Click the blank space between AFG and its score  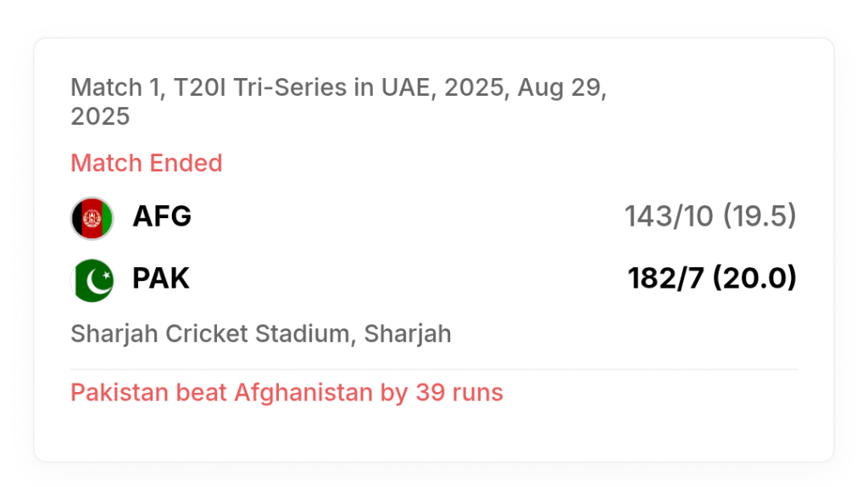(x=408, y=216)
